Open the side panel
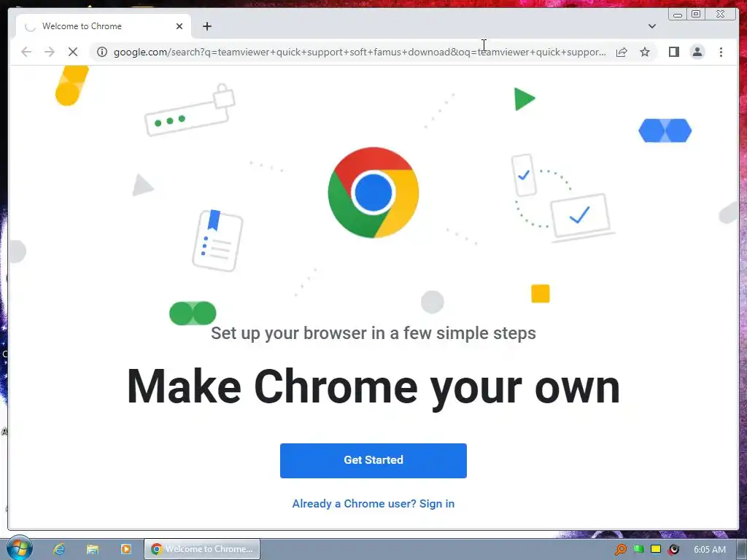 [673, 52]
